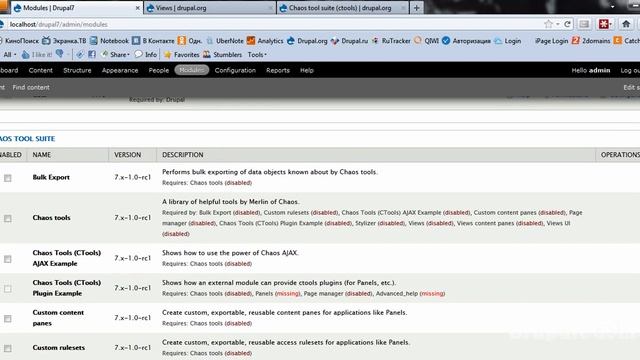Open the Help admin menu
The width and height of the screenshot is (640, 360).
click(x=307, y=70)
